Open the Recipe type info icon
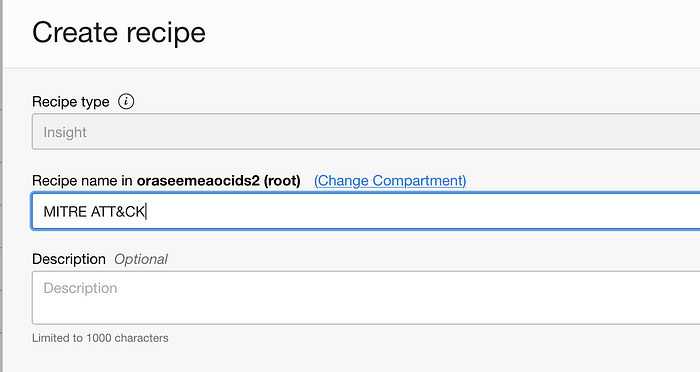700x372 pixels. [126, 101]
